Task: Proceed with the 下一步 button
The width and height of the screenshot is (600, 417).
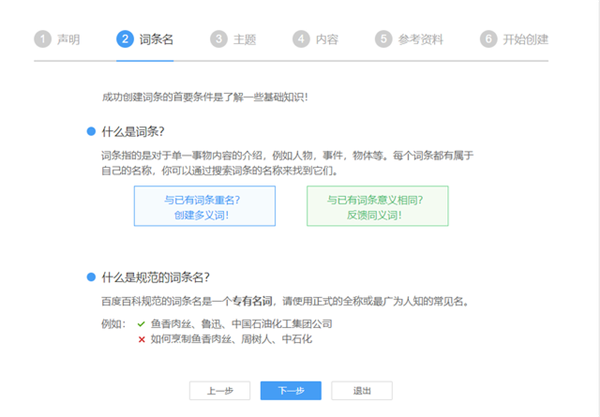Action: [x=291, y=391]
